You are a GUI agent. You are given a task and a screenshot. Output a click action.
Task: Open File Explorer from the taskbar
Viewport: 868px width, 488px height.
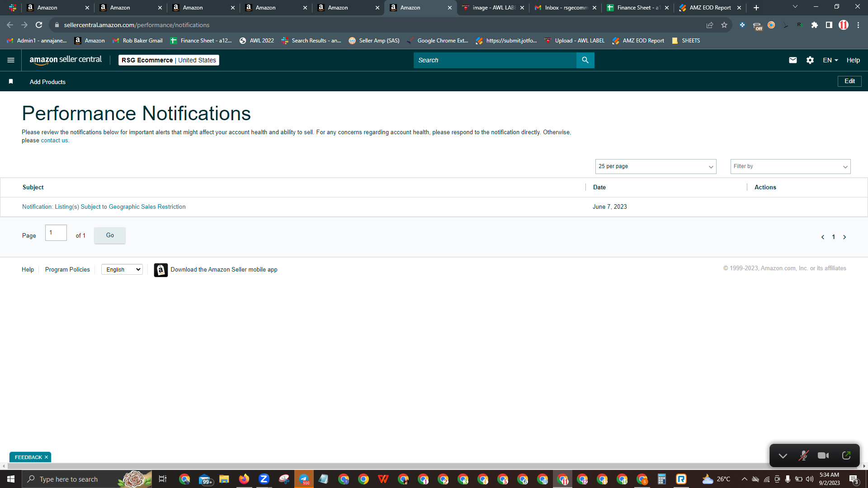pyautogui.click(x=224, y=479)
